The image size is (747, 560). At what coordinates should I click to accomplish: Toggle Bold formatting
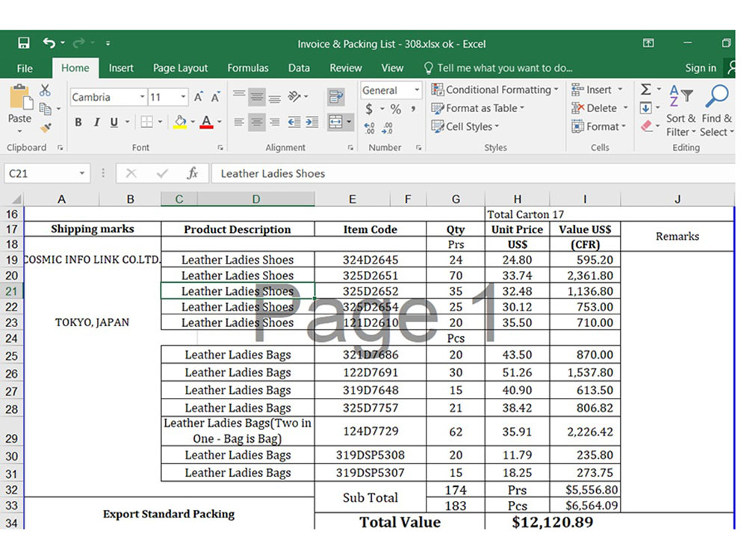(x=78, y=122)
